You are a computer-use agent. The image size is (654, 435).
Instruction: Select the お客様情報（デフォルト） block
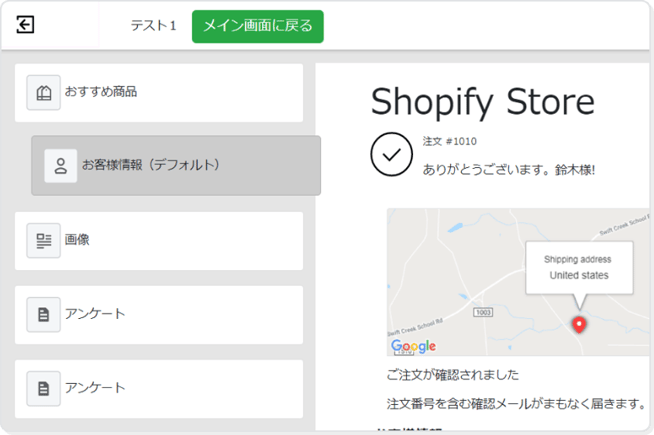tap(176, 166)
